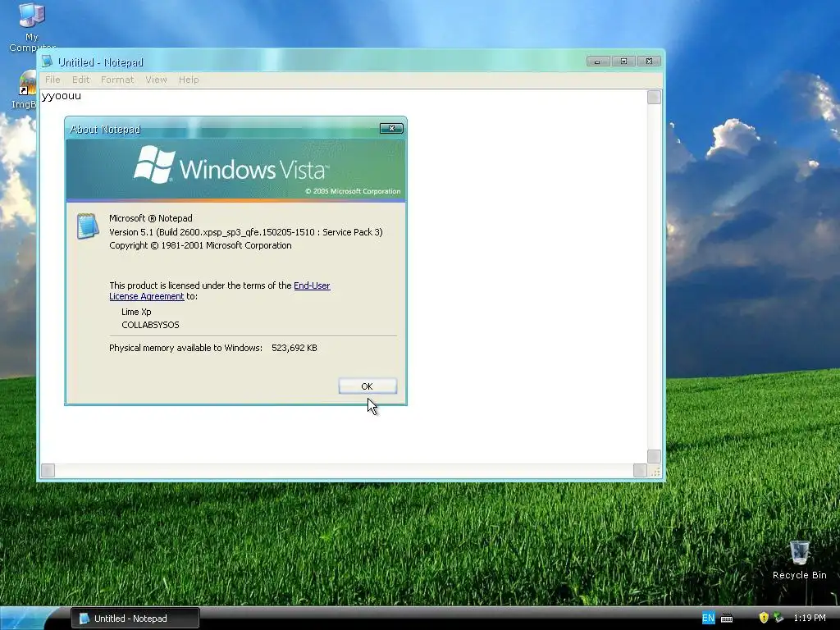Click the Version 5.1 build text line
The width and height of the screenshot is (840, 630).
click(x=246, y=232)
